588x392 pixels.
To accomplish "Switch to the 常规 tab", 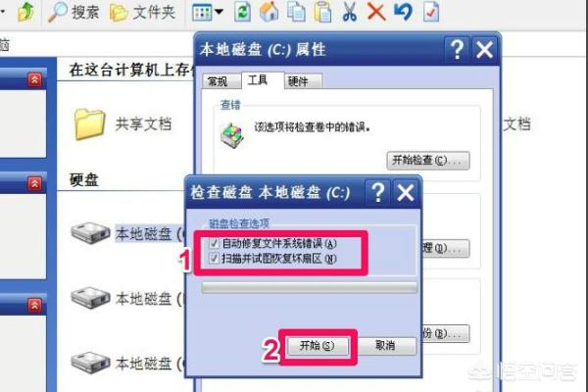I will click(x=220, y=81).
